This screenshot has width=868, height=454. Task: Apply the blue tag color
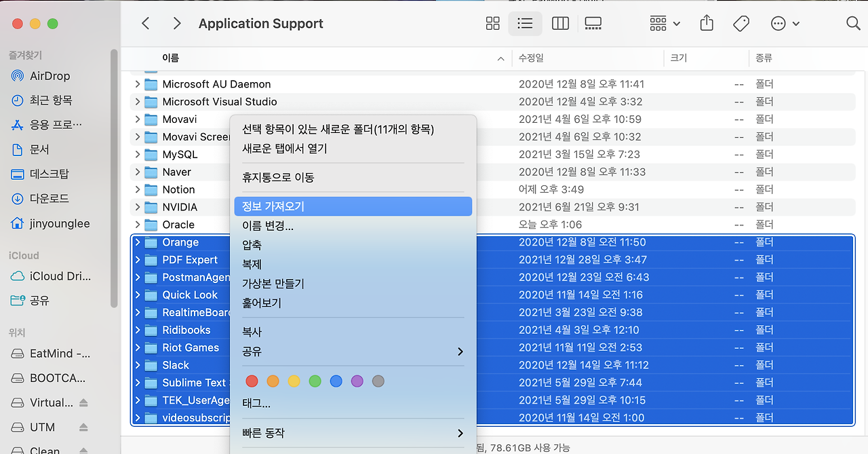click(x=336, y=381)
